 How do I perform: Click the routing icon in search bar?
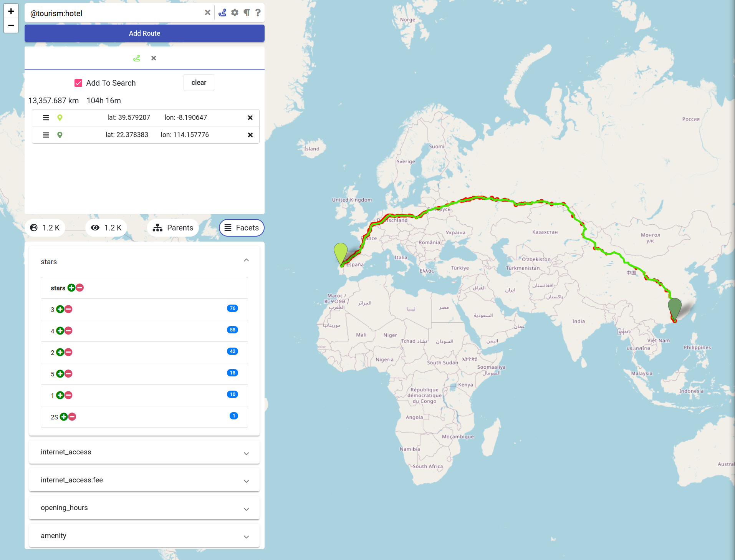(222, 13)
